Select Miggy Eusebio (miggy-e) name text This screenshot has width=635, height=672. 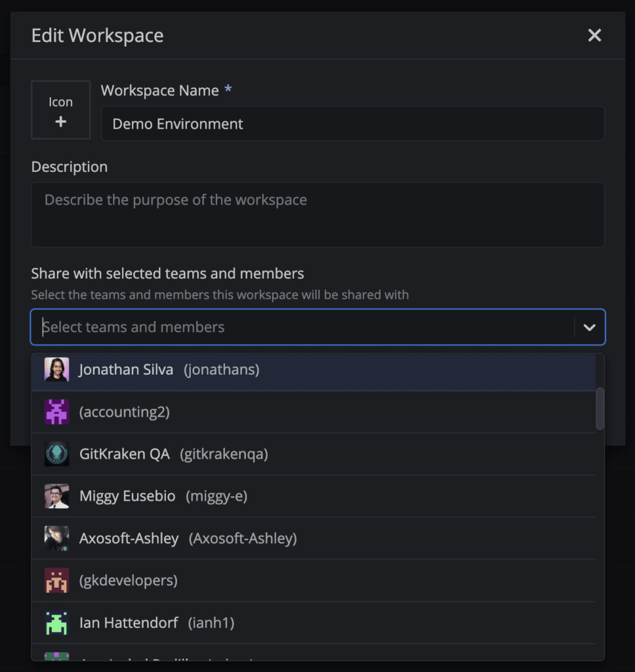pyautogui.click(x=163, y=496)
